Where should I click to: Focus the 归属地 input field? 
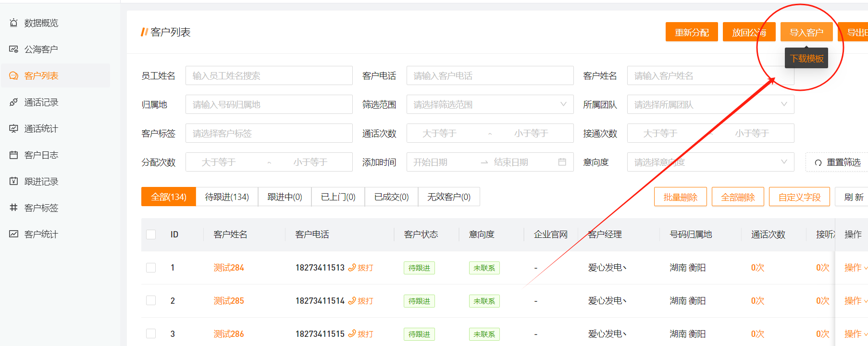coord(269,104)
